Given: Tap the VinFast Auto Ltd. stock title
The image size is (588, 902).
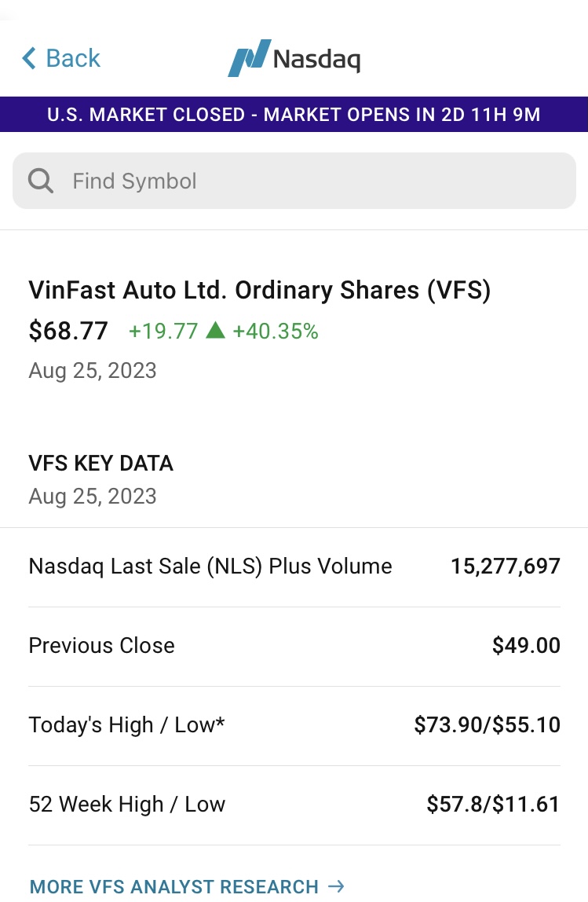Looking at the screenshot, I should (259, 290).
